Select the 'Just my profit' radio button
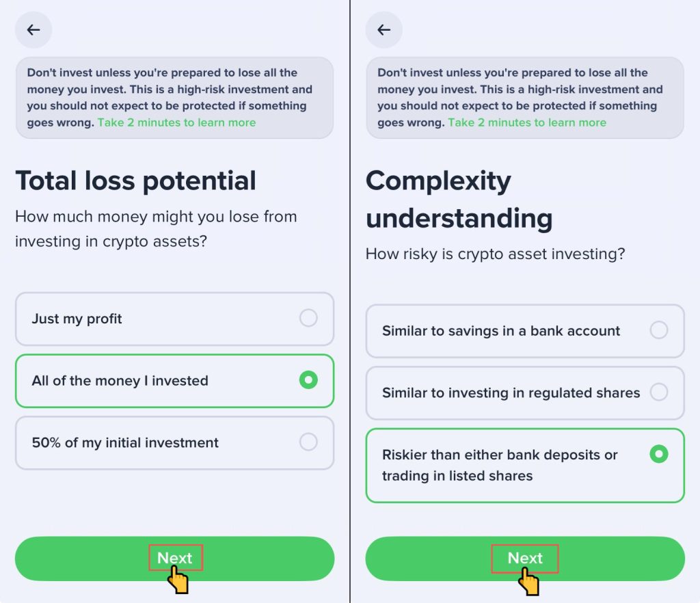This screenshot has height=603, width=700. pos(308,318)
